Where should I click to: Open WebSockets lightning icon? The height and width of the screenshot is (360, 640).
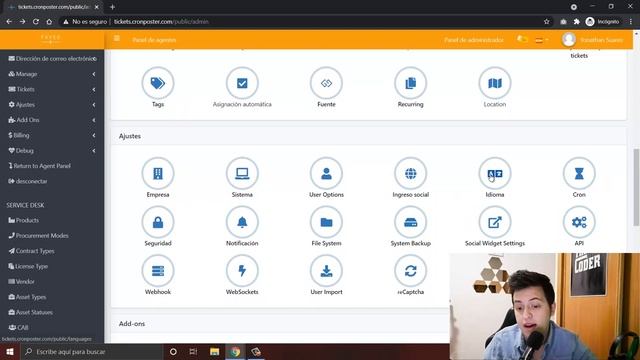(x=242, y=271)
